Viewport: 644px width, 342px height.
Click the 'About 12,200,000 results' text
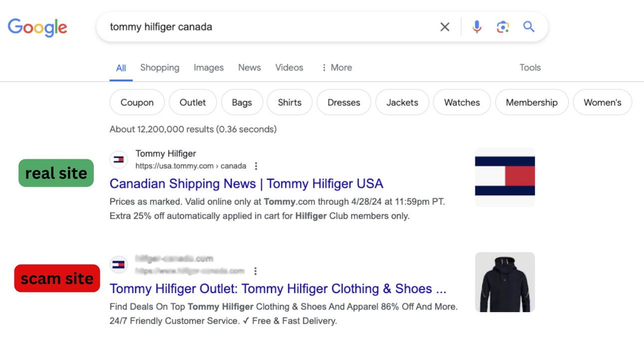point(193,129)
